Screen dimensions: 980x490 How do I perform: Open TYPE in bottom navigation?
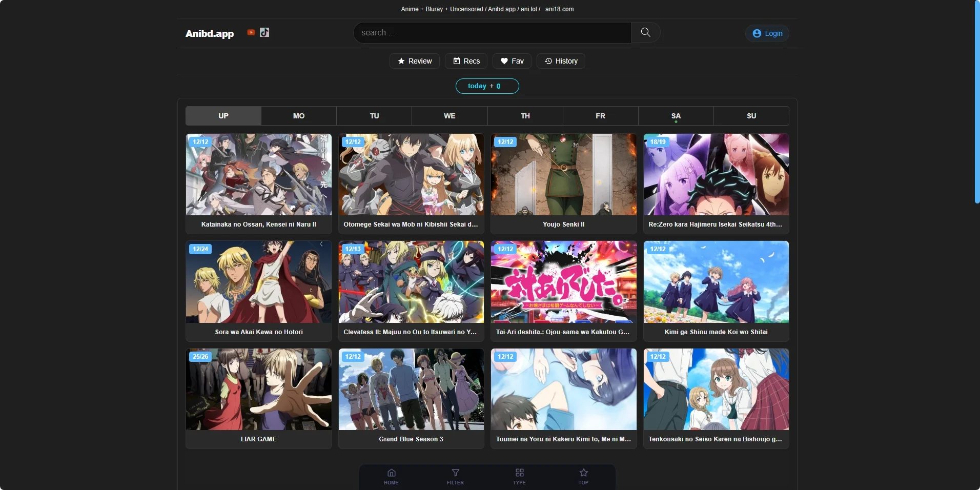pyautogui.click(x=519, y=477)
